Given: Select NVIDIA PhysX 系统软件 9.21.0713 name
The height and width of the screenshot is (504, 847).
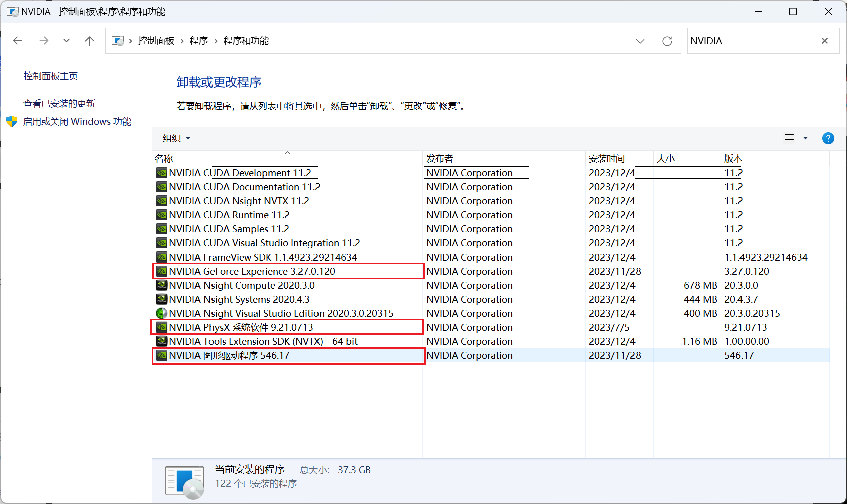Looking at the screenshot, I should point(241,328).
